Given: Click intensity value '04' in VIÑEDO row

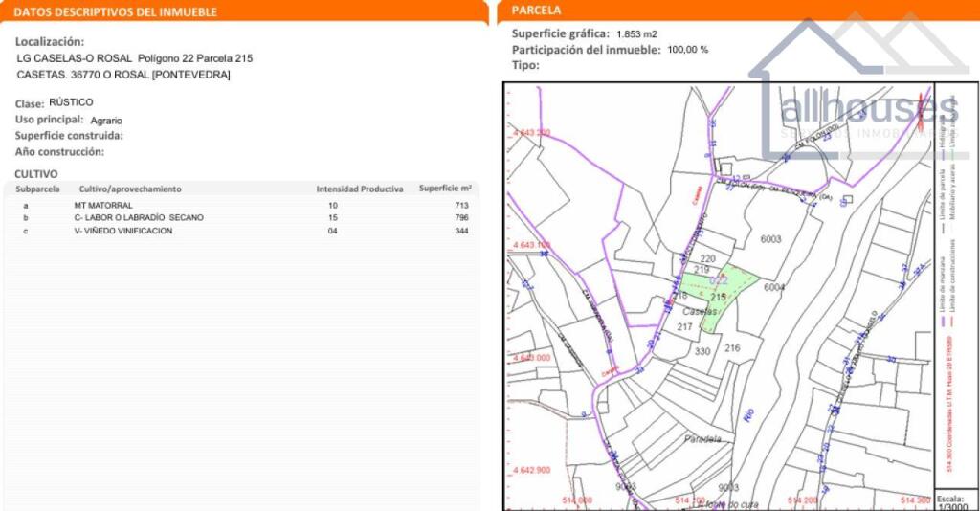Looking at the screenshot, I should tap(332, 232).
